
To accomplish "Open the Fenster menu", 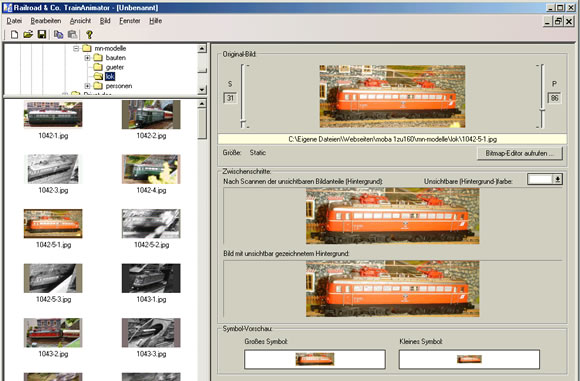I will tap(130, 21).
